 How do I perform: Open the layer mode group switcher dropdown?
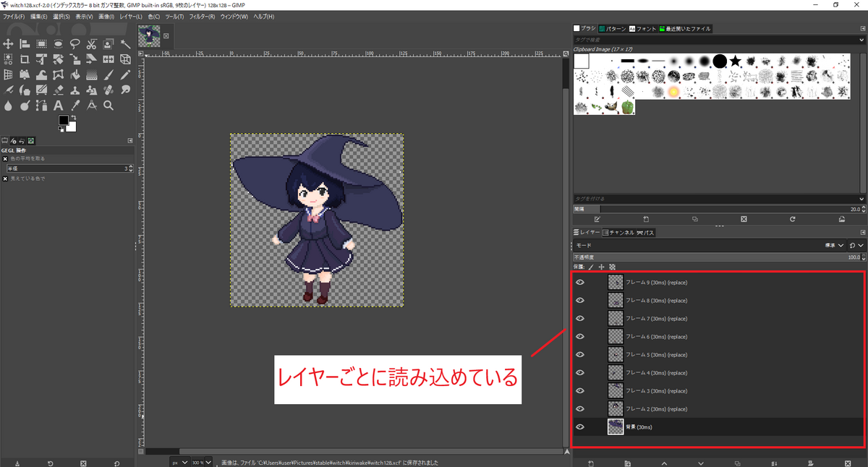pos(856,246)
